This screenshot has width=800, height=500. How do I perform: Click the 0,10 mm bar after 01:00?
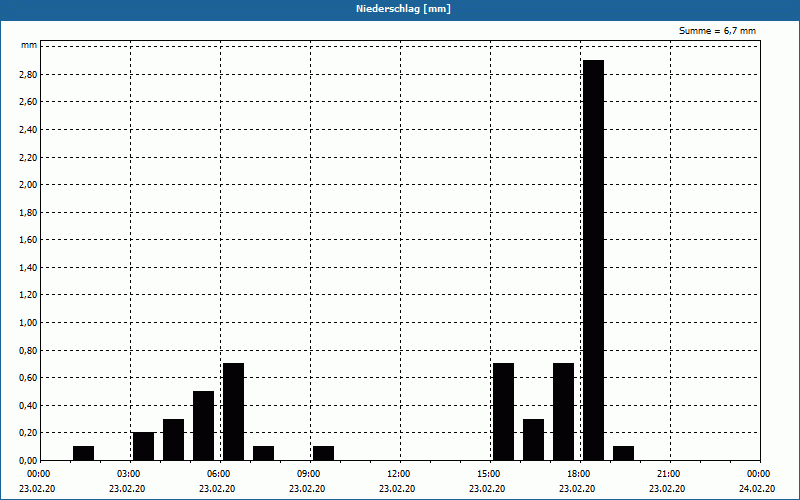pos(84,453)
